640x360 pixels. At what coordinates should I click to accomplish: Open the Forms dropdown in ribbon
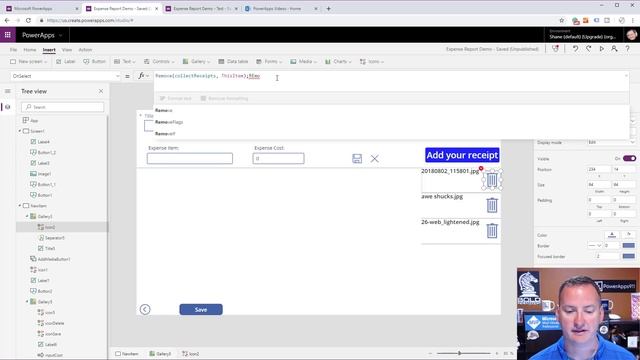click(x=269, y=62)
